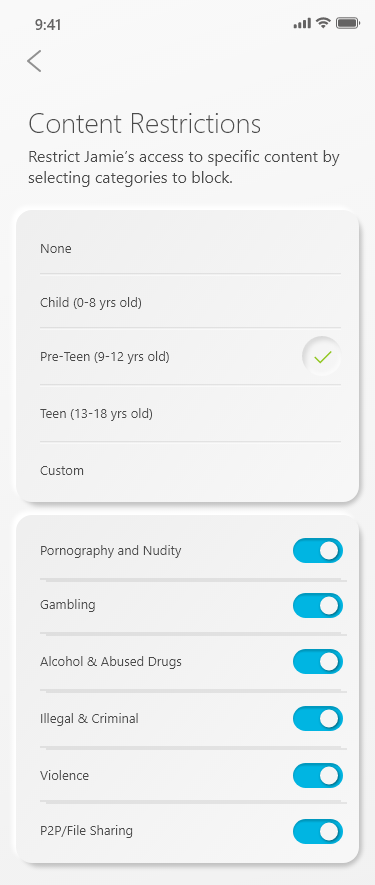
Task: Choose Child (0-8 yrs old) preset
Action: tap(190, 303)
